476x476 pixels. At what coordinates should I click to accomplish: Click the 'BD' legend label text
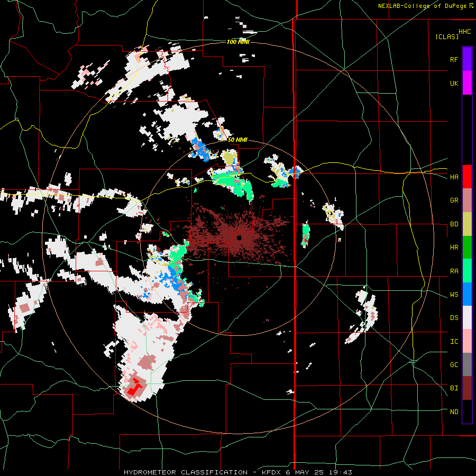point(454,224)
